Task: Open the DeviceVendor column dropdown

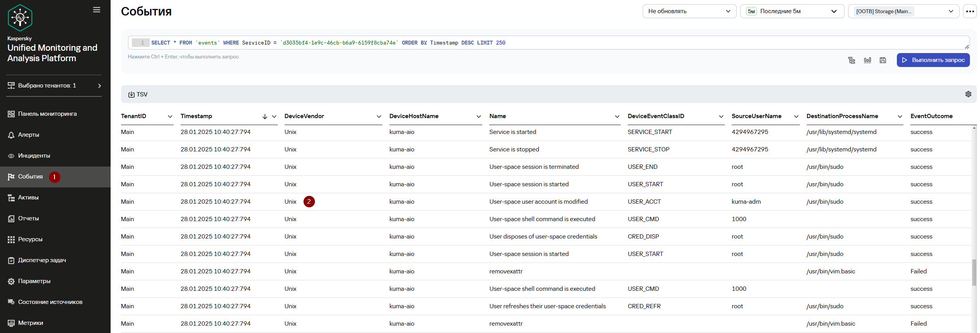Action: click(x=379, y=117)
